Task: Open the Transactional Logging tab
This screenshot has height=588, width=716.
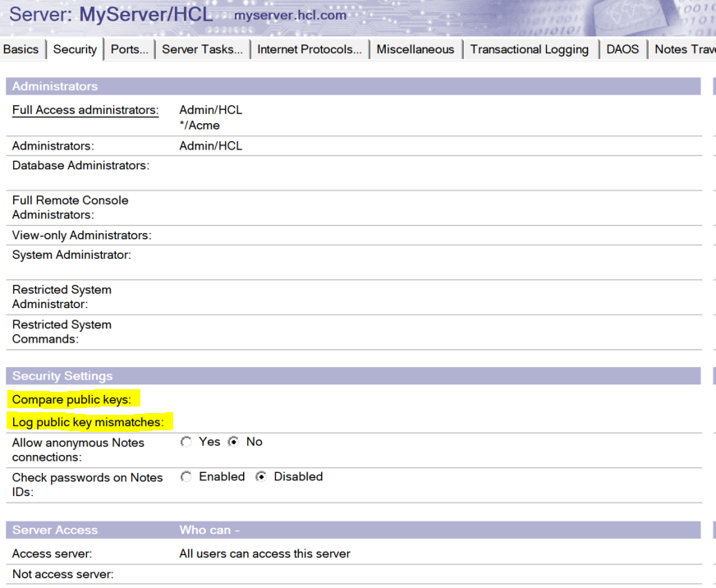Action: [530, 49]
